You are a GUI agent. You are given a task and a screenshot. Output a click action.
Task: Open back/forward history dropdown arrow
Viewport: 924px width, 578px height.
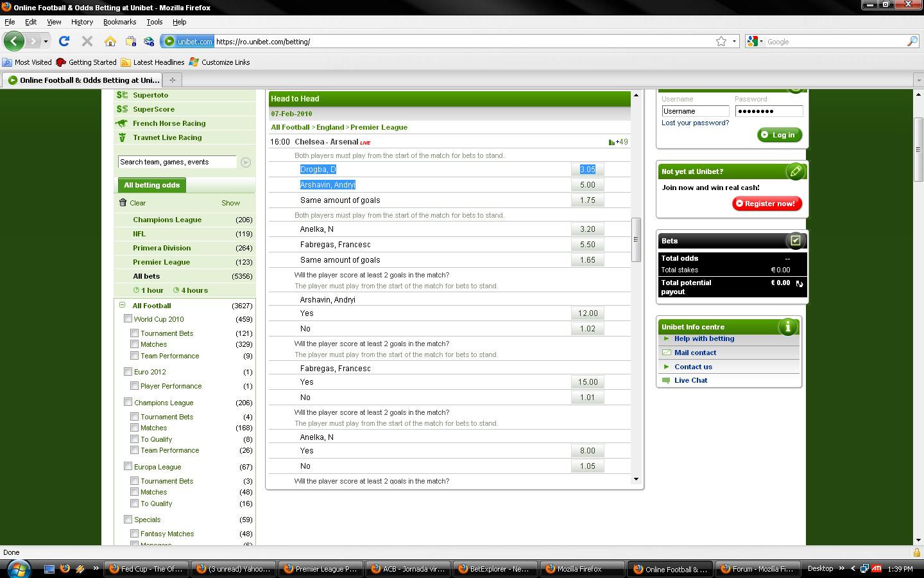pyautogui.click(x=46, y=41)
